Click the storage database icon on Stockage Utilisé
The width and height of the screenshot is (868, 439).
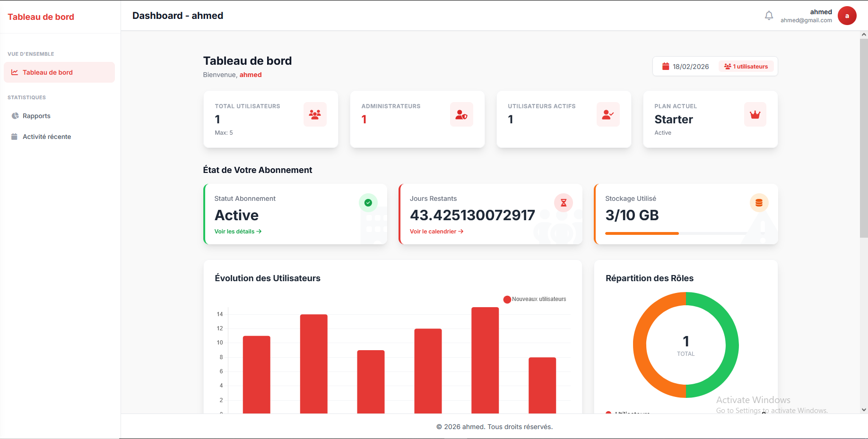pos(759,202)
